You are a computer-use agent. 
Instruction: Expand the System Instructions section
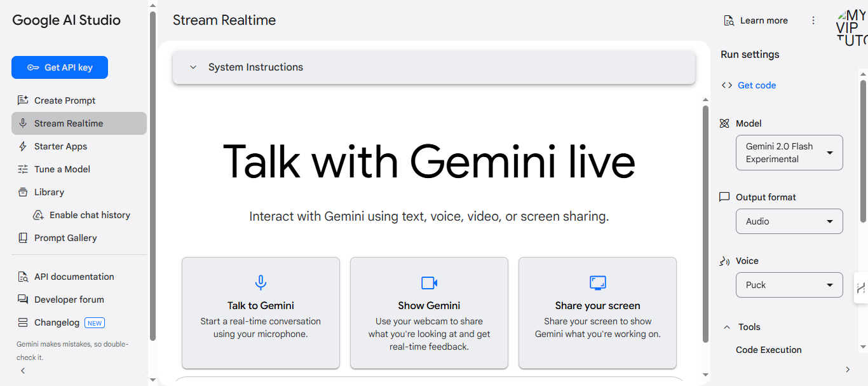[434, 67]
